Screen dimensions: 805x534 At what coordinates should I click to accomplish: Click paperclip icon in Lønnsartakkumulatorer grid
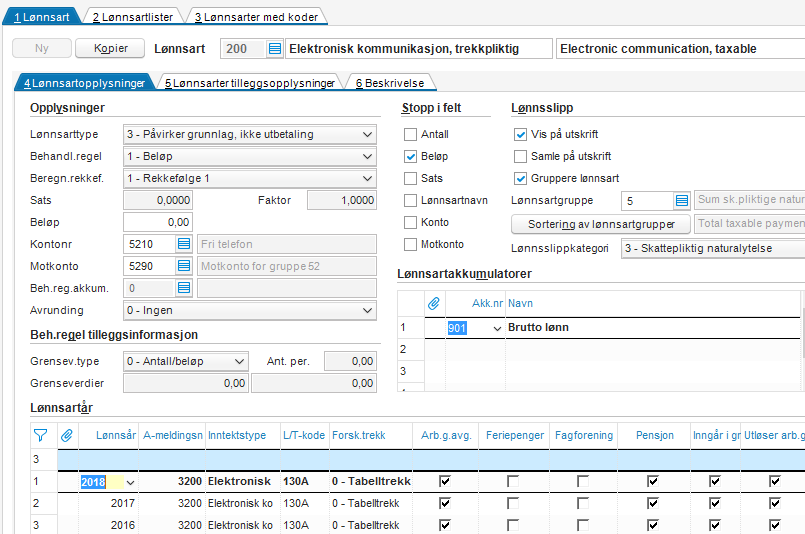tap(434, 302)
